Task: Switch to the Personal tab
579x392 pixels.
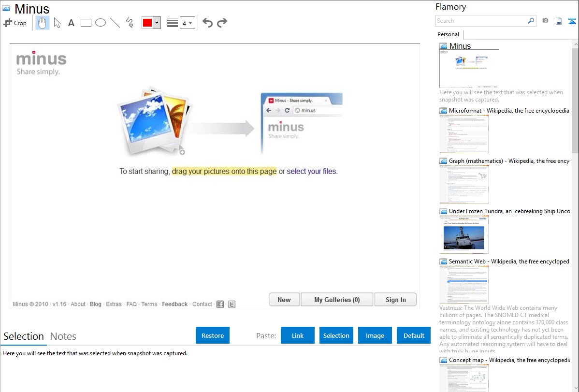Action: click(x=449, y=34)
